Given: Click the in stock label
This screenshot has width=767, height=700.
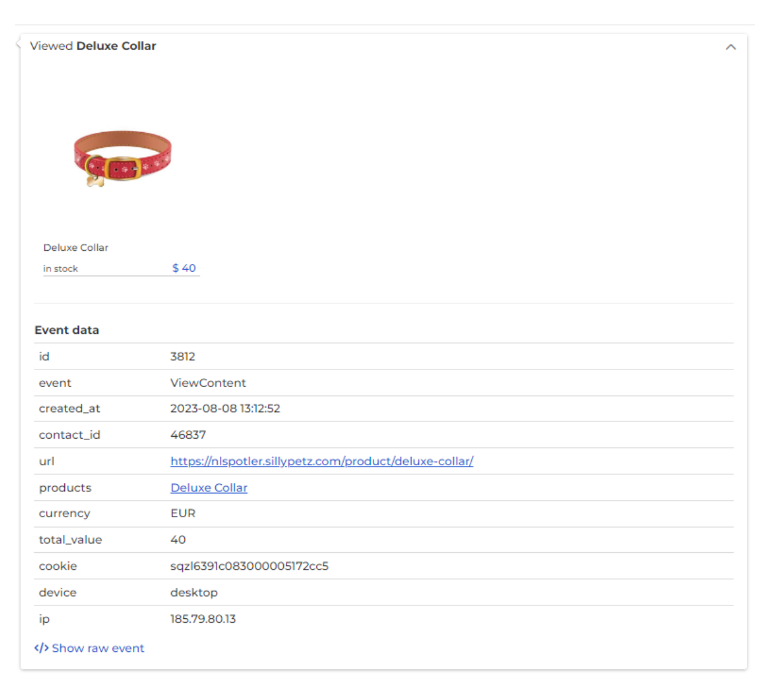Looking at the screenshot, I should [x=60, y=269].
